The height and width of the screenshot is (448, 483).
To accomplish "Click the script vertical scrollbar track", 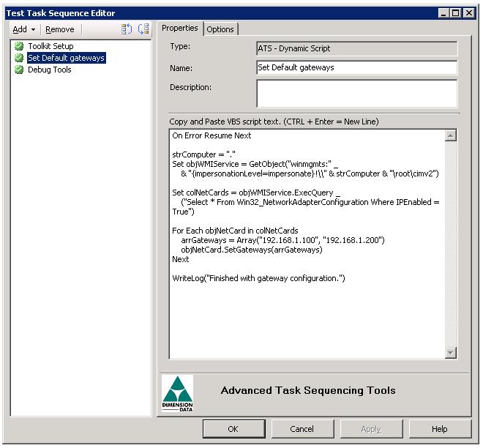I will (x=451, y=244).
